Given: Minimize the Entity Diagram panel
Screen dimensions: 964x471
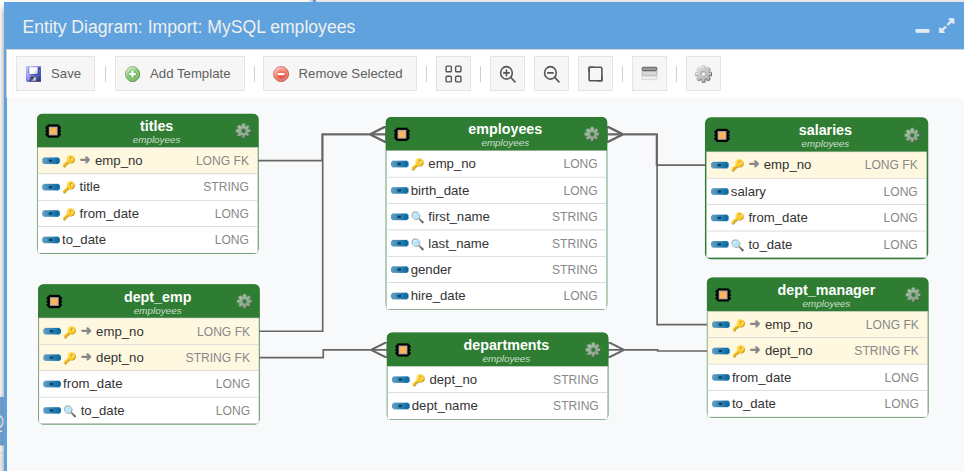Looking at the screenshot, I should pos(922,29).
